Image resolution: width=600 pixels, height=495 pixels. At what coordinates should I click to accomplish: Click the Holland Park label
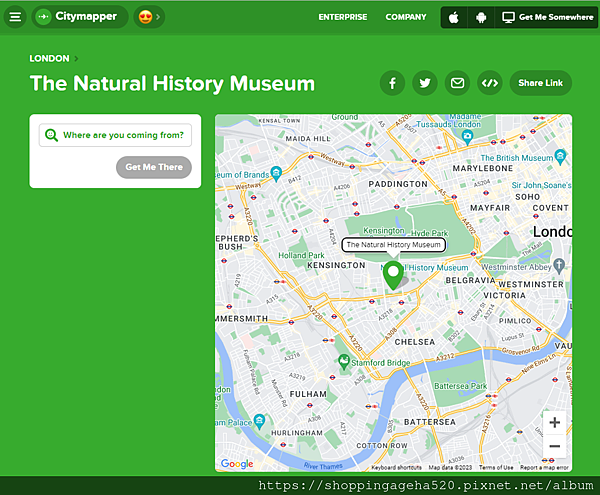coord(301,255)
